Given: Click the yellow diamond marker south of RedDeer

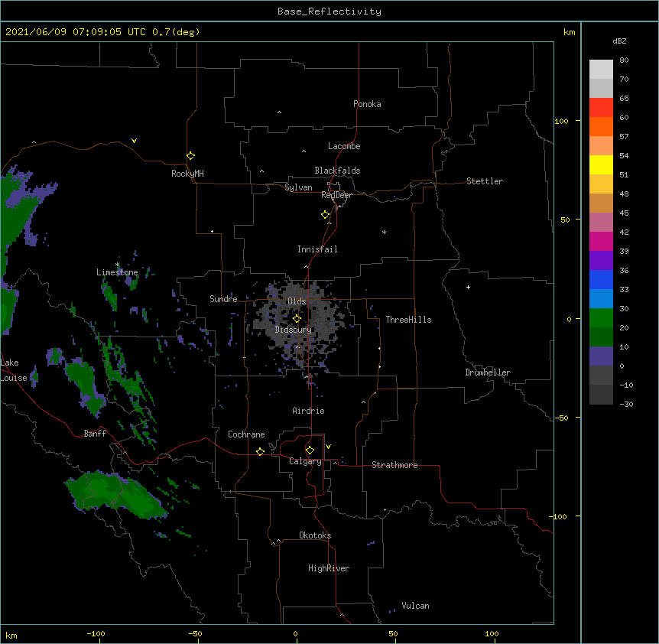Looking at the screenshot, I should (x=325, y=215).
